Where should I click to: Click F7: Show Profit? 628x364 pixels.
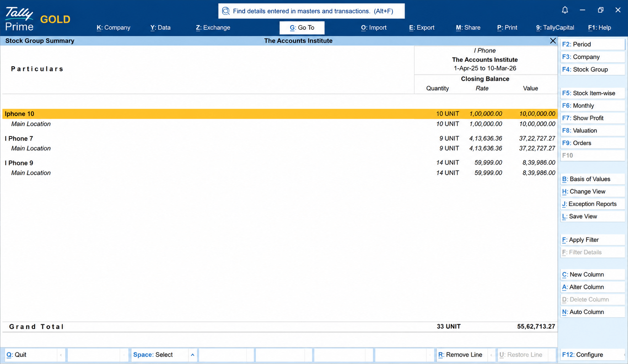point(593,118)
